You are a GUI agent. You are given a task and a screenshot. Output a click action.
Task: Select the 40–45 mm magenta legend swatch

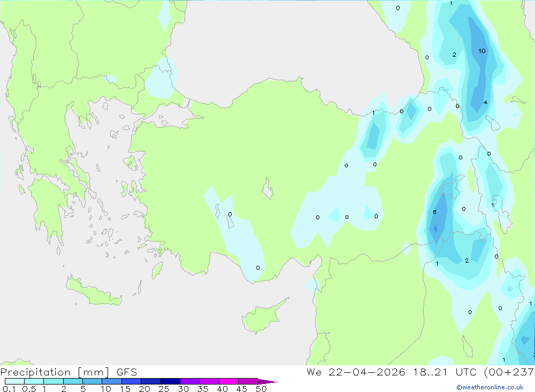click(228, 381)
